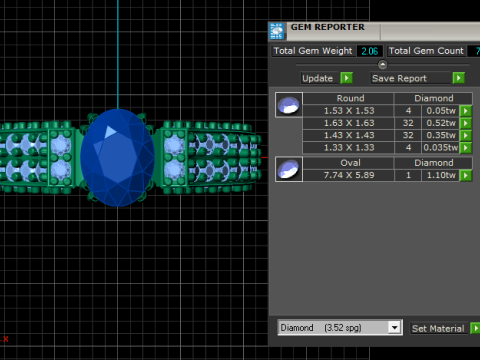480x360 pixels.
Task: Click count 4 in 1.53 row
Action: [408, 111]
